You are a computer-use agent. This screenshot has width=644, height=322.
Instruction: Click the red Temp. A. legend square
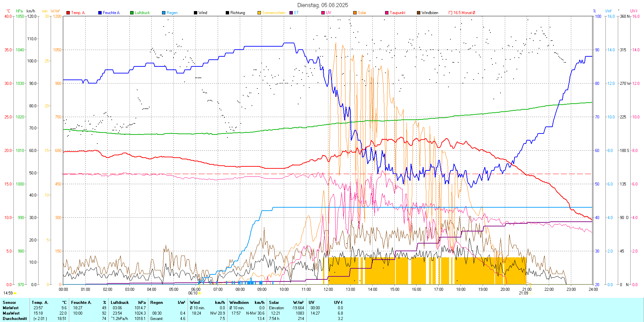(68, 13)
